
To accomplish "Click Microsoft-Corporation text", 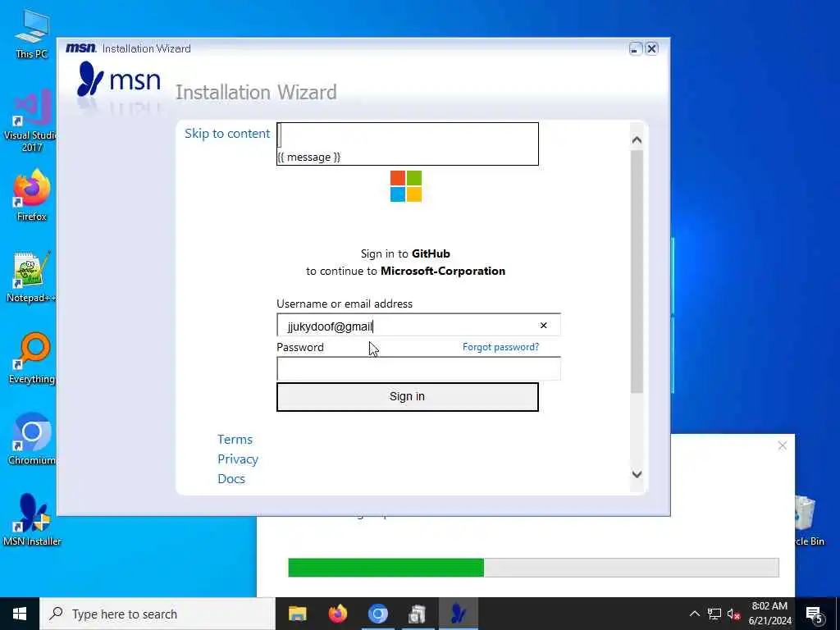I will (x=443, y=271).
